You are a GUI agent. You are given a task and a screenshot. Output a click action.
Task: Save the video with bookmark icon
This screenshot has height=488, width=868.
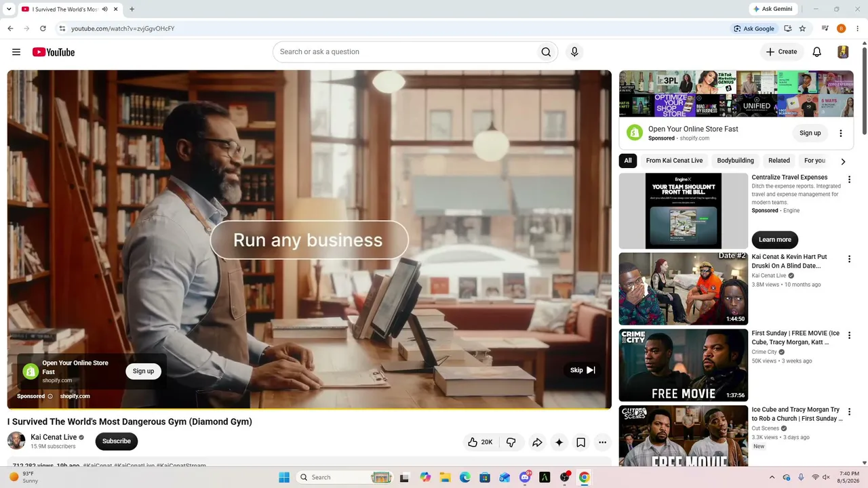click(x=581, y=443)
